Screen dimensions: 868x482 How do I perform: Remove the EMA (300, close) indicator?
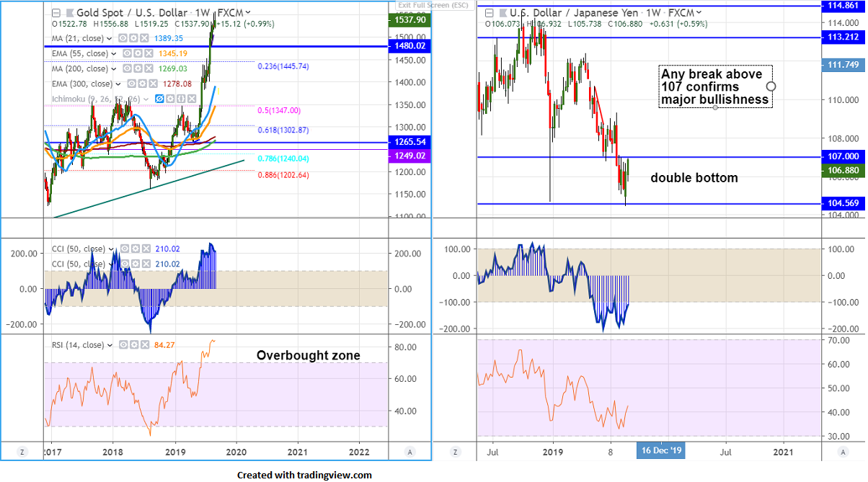pyautogui.click(x=153, y=84)
